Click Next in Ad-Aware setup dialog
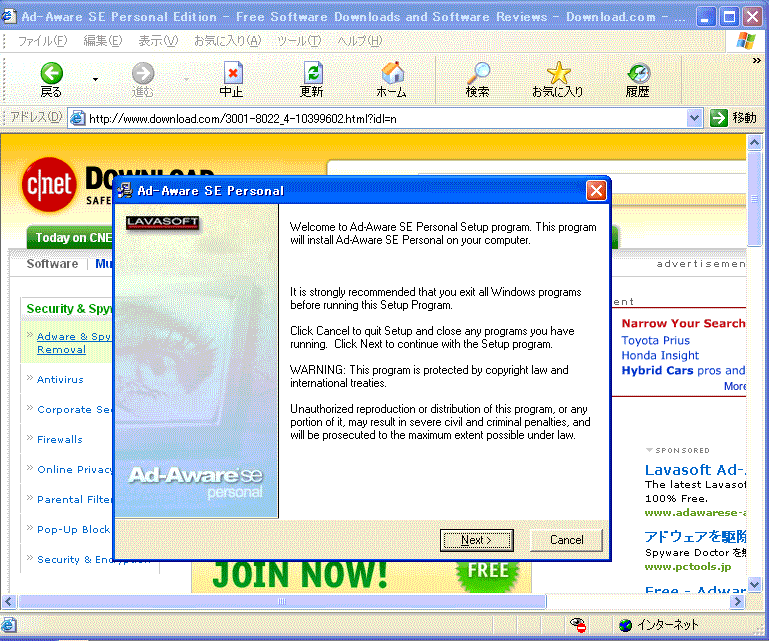Image resolution: width=769 pixels, height=641 pixels. click(x=476, y=540)
